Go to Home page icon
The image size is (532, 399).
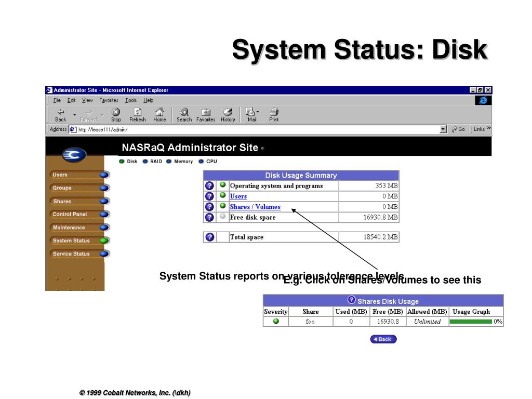159,115
